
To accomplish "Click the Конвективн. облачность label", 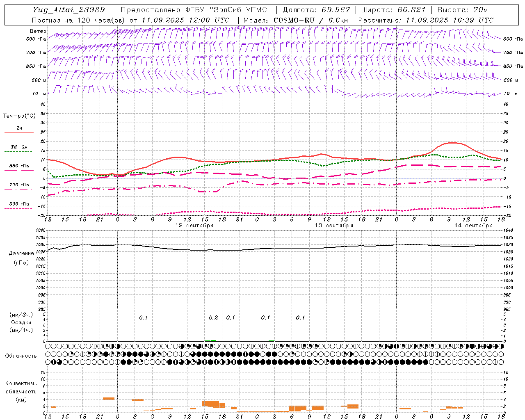I will 21,388.
